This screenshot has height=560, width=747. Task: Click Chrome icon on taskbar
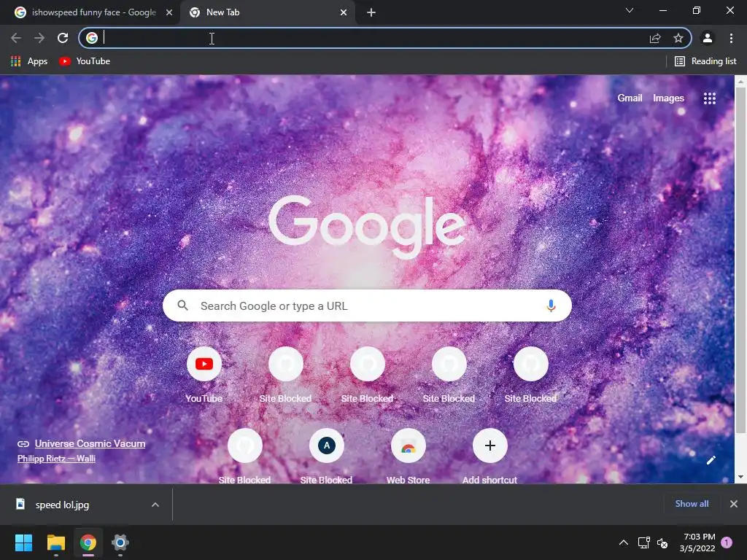tap(88, 542)
